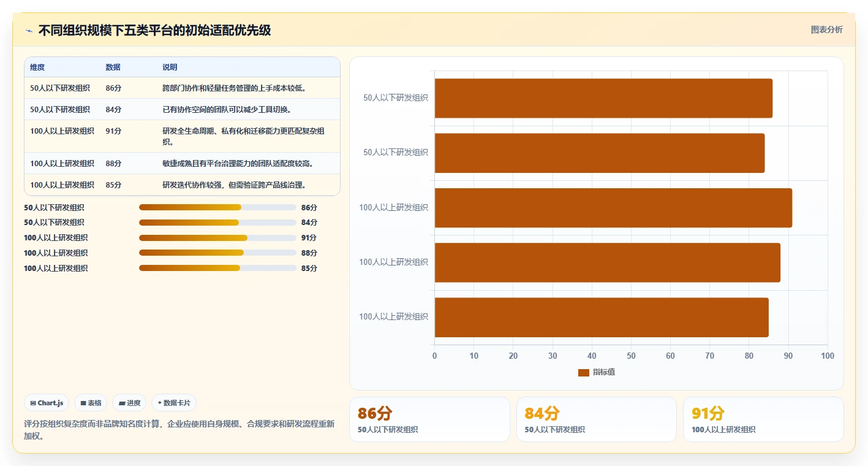
Task: Click the 0 tick on the chart axis
Action: 435,356
